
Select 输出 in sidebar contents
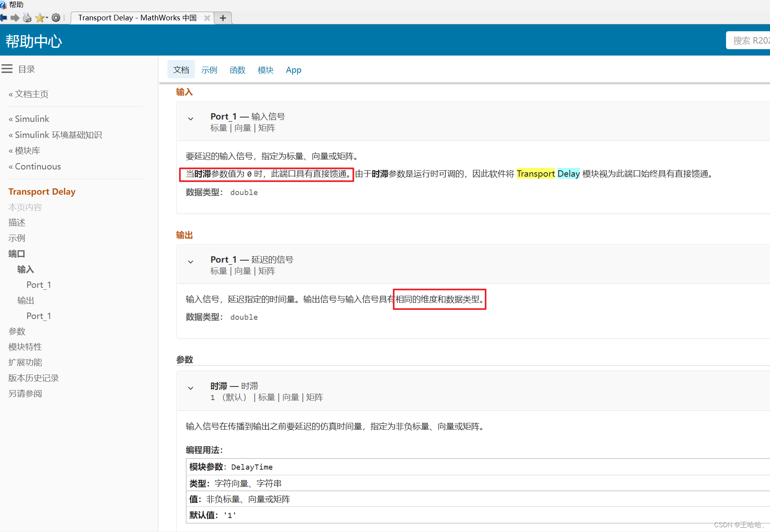tap(26, 300)
